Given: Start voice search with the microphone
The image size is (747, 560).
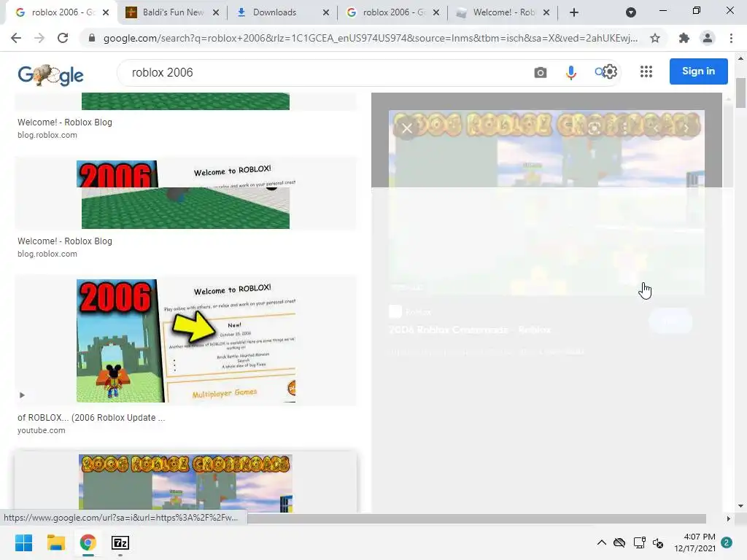Looking at the screenshot, I should tap(570, 72).
